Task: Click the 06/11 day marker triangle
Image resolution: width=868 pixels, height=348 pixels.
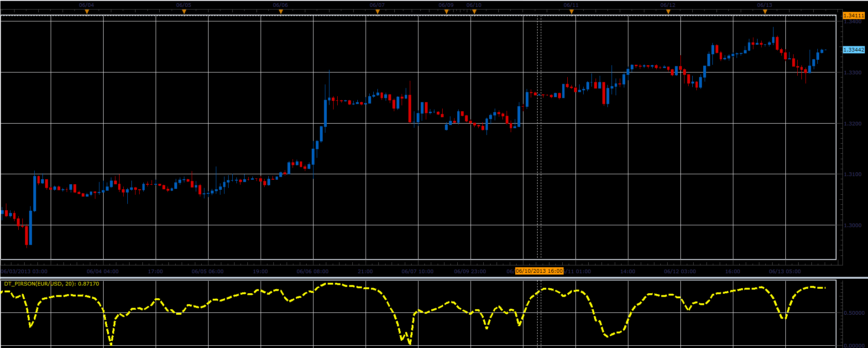Action: tap(571, 12)
